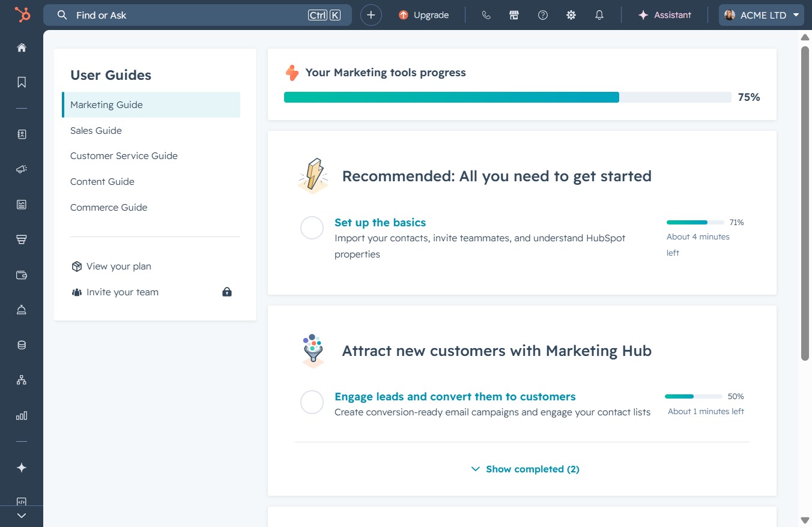Viewport: 812px width, 527px height.
Task: Click the page's vertical scrollbar thumb
Action: [805, 203]
